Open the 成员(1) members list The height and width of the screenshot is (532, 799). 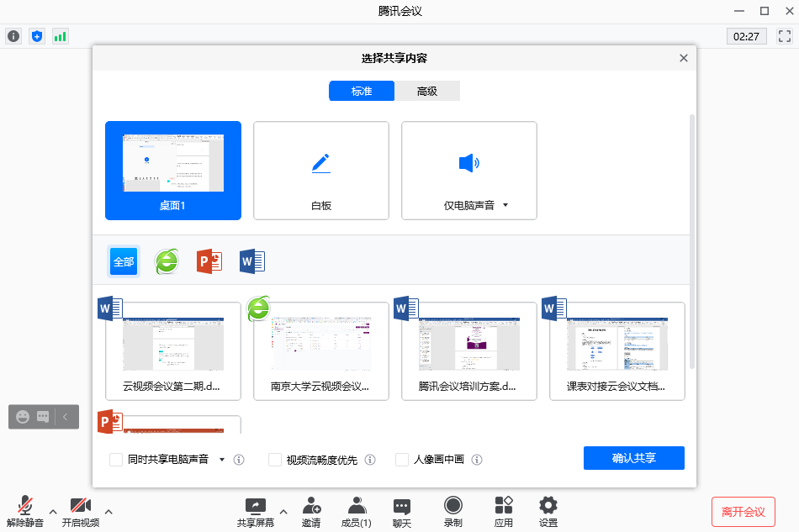click(357, 512)
